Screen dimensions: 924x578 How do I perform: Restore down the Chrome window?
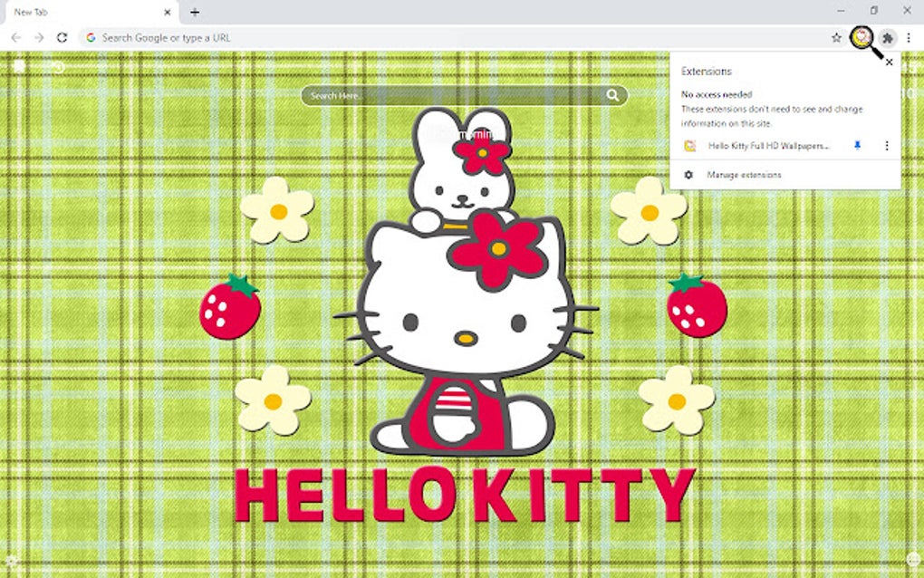point(874,11)
